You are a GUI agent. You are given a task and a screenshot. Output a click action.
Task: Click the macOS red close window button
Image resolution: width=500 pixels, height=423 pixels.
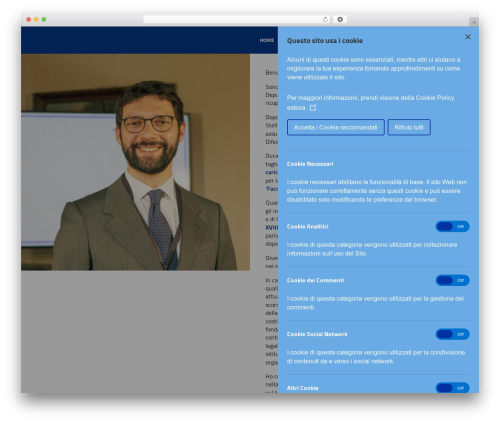point(29,20)
